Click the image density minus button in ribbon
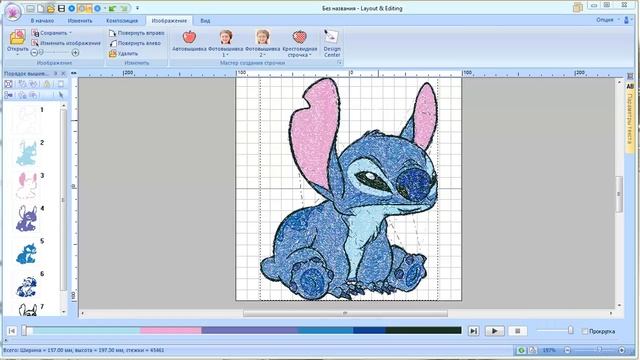 (x=34, y=53)
